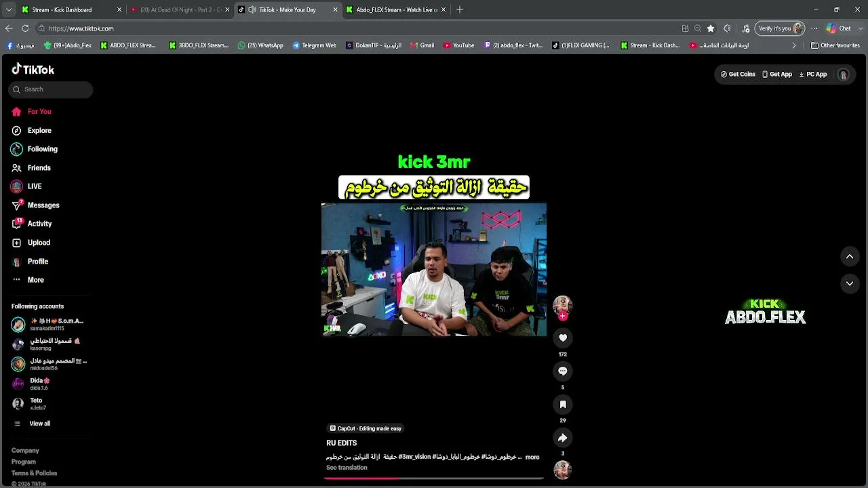
Task: Open the Telegram Web bookmark
Action: click(x=315, y=45)
